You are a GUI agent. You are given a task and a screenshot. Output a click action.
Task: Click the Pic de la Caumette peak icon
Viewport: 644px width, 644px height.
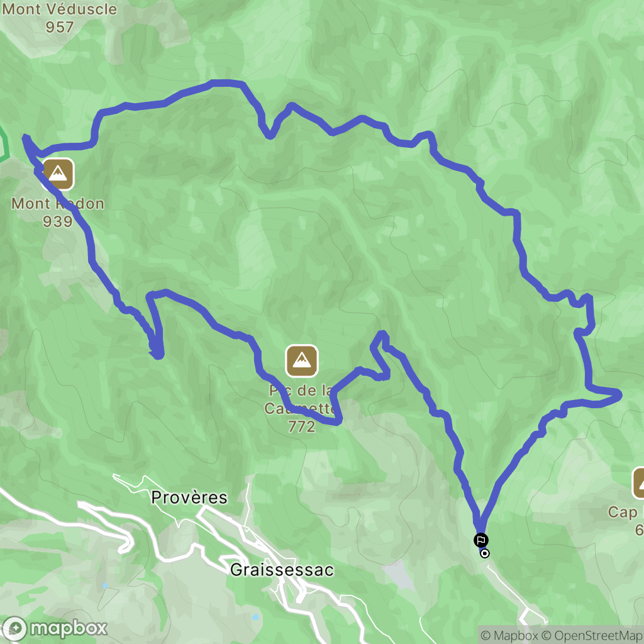tap(302, 361)
